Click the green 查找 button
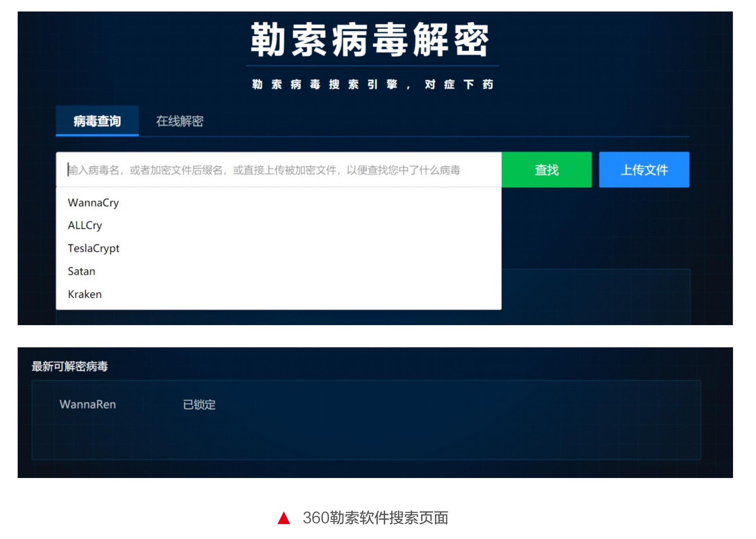Viewport: 756px width, 539px height. click(x=547, y=170)
